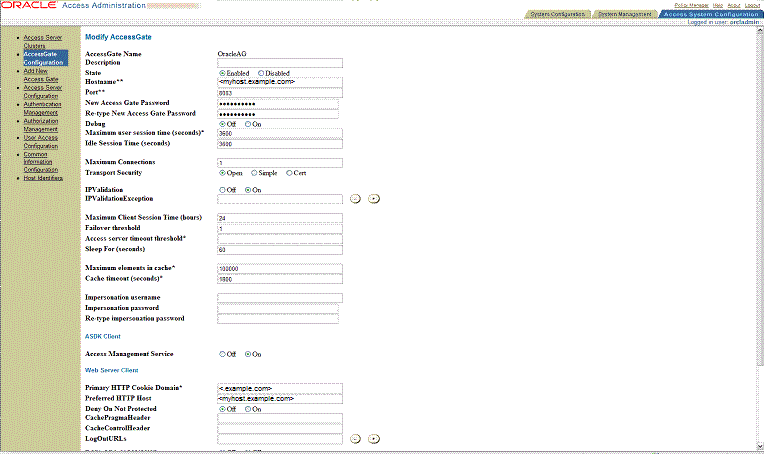Set Deny On Not Protected to Off
The image size is (765, 454).
pyautogui.click(x=222, y=409)
